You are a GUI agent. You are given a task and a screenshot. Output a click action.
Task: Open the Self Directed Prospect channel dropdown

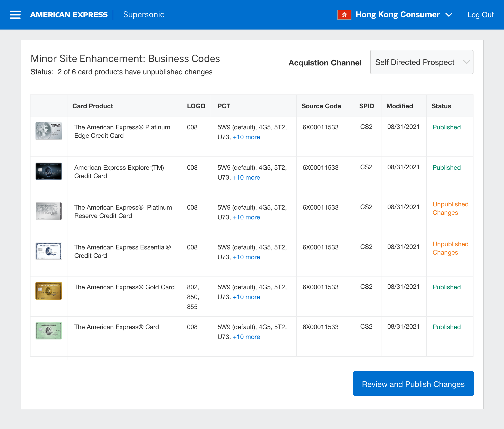click(422, 62)
